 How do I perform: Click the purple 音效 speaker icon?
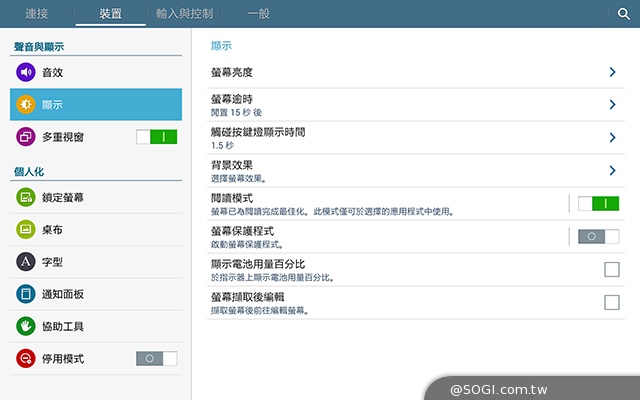coord(26,72)
